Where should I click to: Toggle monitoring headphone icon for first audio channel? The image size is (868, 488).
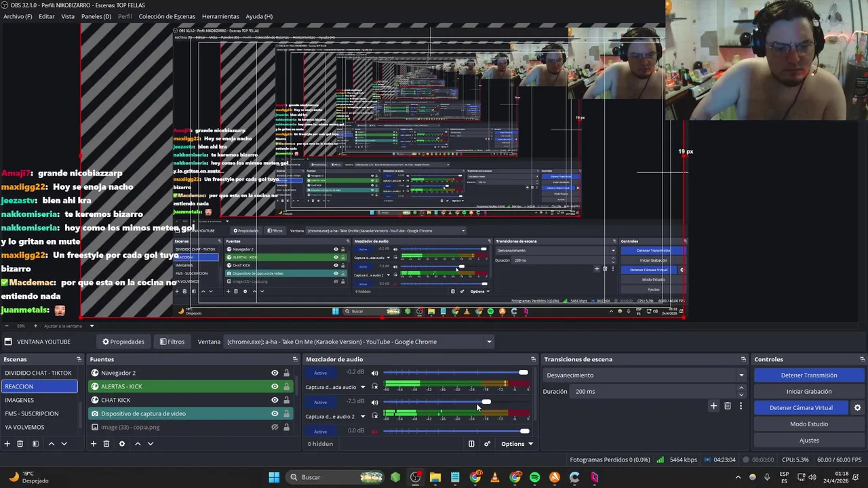tap(375, 387)
